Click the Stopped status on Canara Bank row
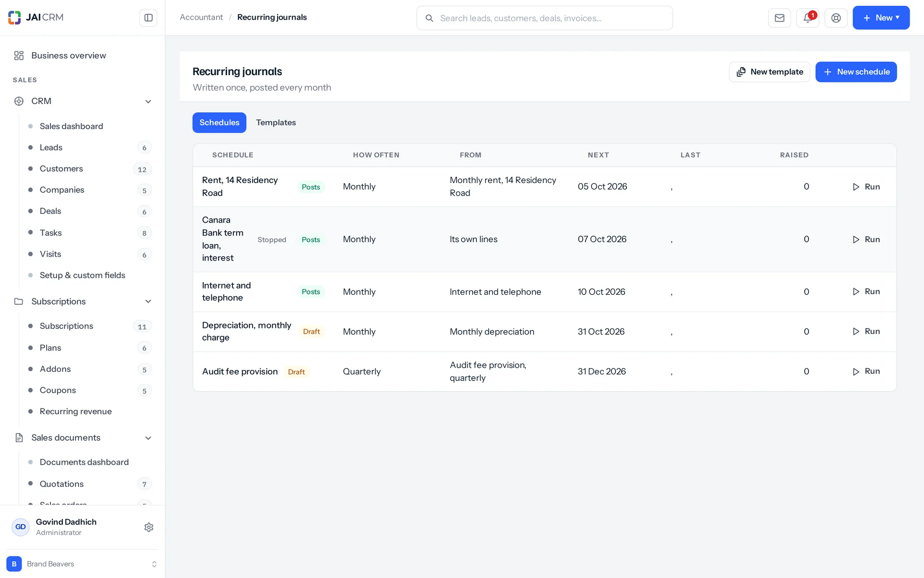The width and height of the screenshot is (924, 578). click(272, 240)
